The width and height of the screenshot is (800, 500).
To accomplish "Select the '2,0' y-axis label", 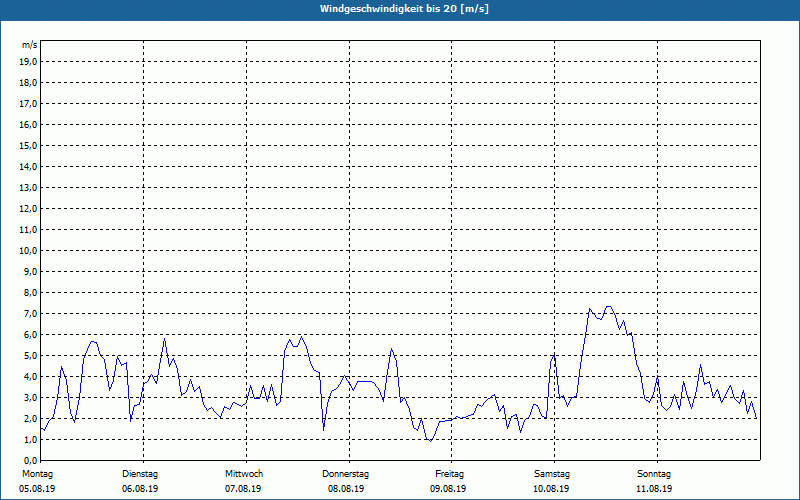I will [31, 418].
